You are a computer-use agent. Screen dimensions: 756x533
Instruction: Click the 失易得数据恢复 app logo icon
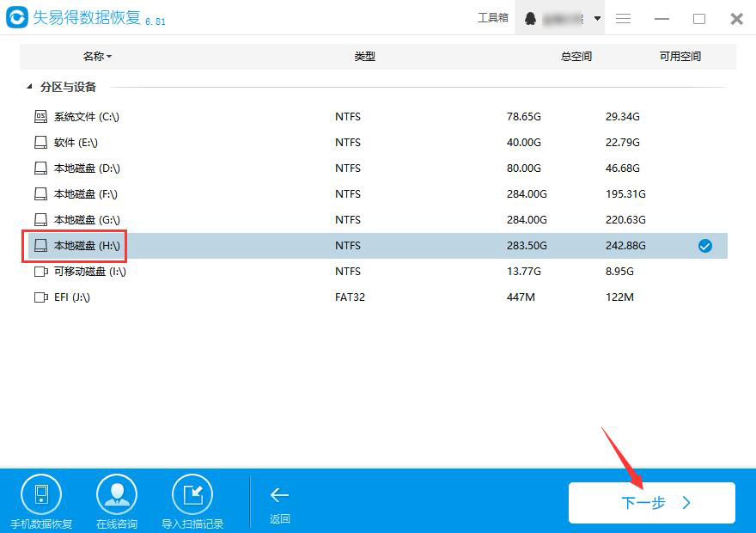[x=17, y=17]
